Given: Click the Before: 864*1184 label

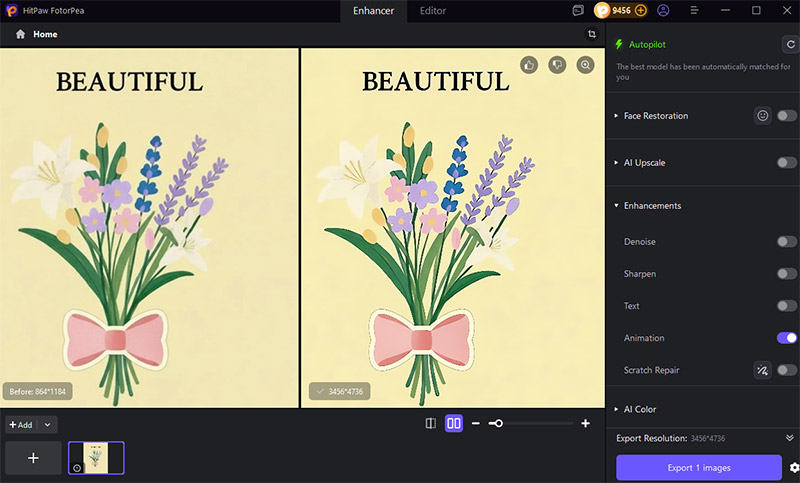Looking at the screenshot, I should [x=37, y=392].
